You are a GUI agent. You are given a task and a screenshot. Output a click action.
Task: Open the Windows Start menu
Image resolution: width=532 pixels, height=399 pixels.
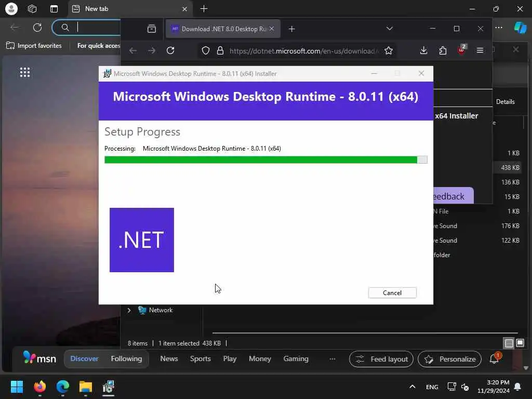17,387
